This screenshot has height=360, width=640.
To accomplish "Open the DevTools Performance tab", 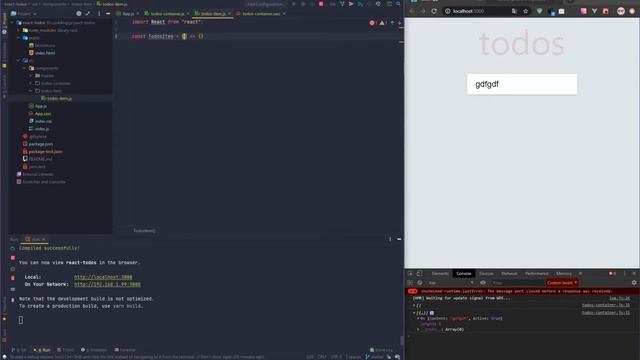I will click(x=537, y=273).
